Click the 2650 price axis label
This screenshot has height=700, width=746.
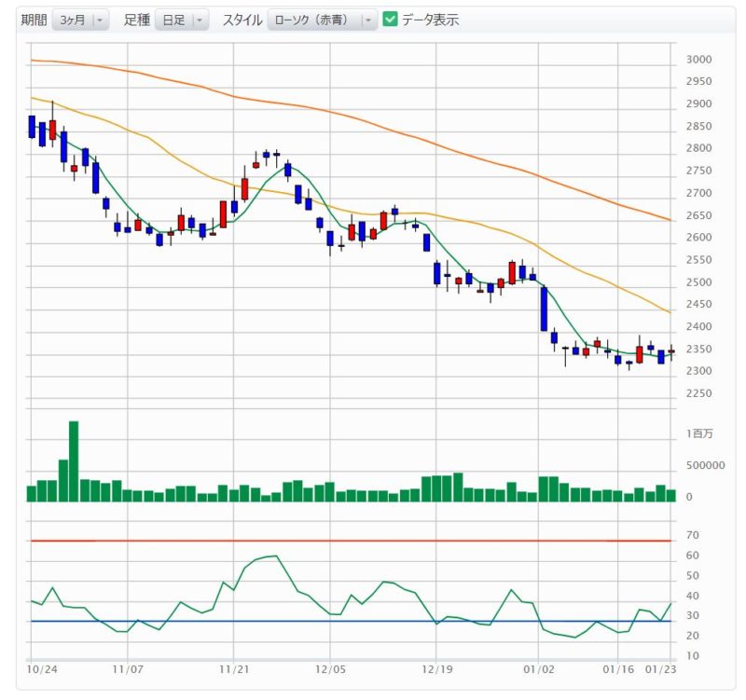pyautogui.click(x=698, y=215)
